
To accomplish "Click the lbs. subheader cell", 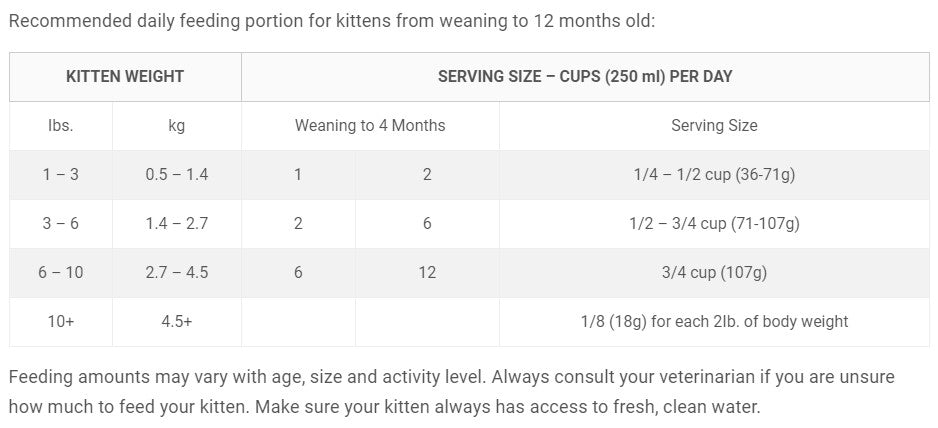I will [x=61, y=126].
